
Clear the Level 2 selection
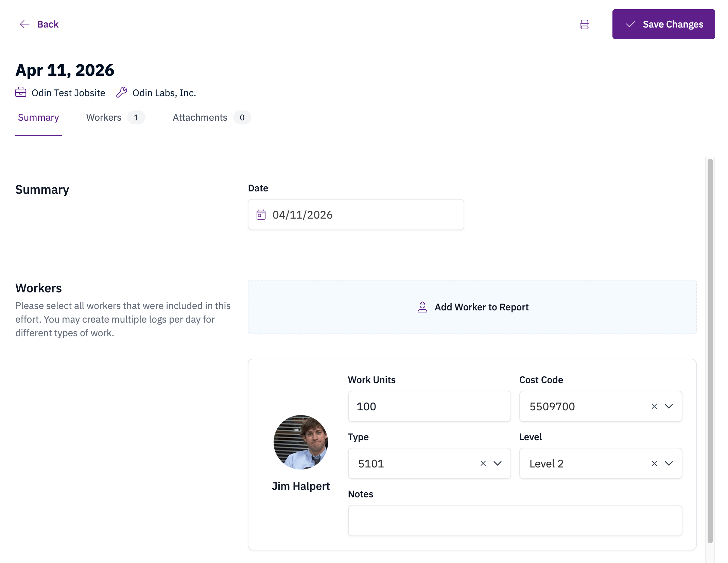(x=654, y=463)
